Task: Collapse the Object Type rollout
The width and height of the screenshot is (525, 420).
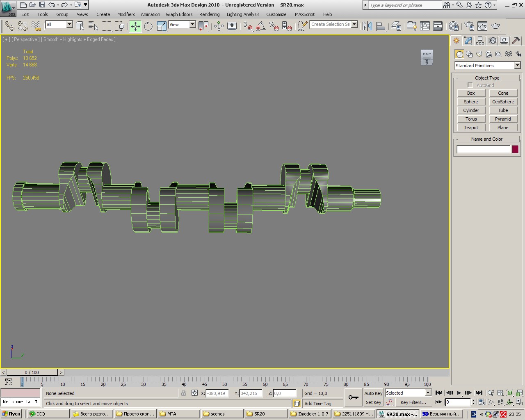Action: click(487, 78)
